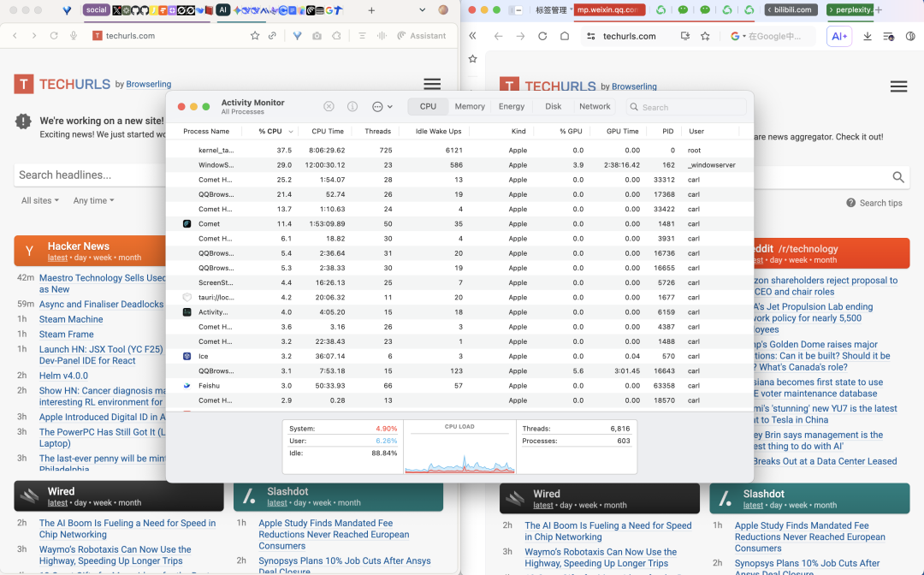Open the AI+ feature in the right browser
Image resolution: width=924 pixels, height=575 pixels.
click(x=839, y=36)
